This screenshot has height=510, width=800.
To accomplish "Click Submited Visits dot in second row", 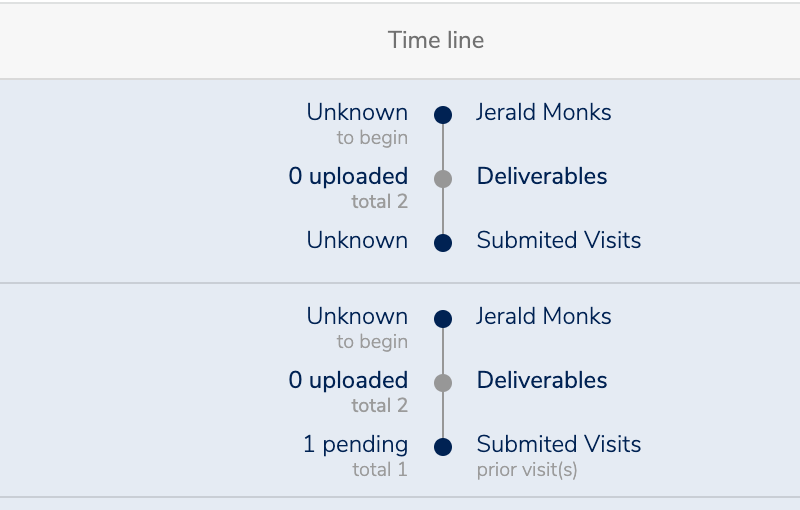I will (443, 447).
